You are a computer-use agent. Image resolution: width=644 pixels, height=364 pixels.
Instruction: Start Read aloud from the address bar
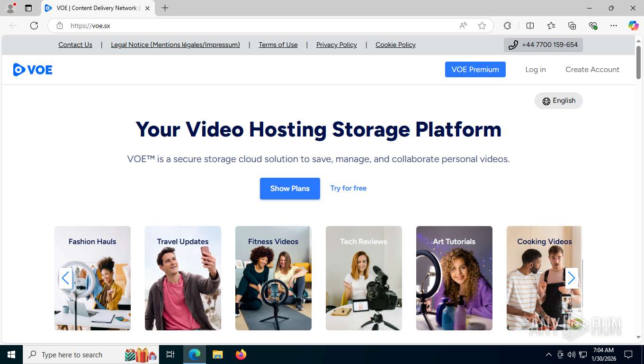pyautogui.click(x=463, y=26)
